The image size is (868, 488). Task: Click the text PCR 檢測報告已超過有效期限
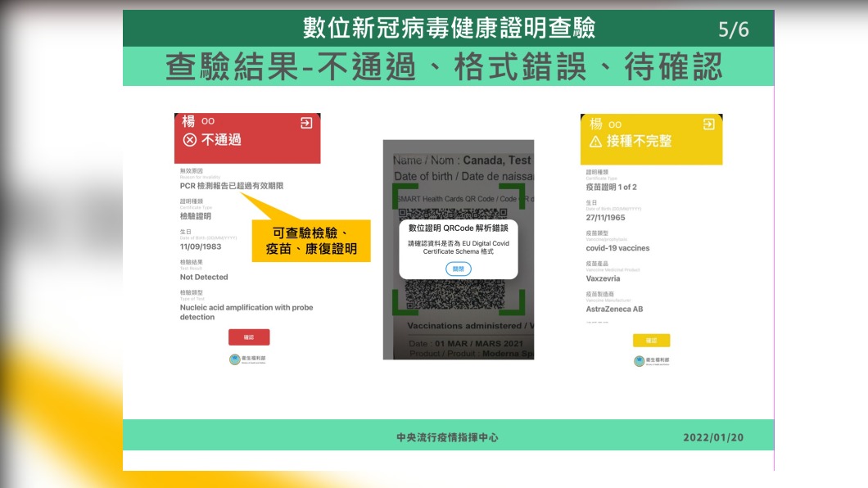[232, 186]
